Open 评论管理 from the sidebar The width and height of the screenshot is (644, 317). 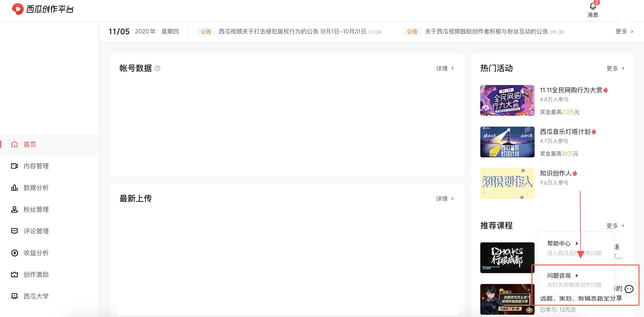click(36, 231)
